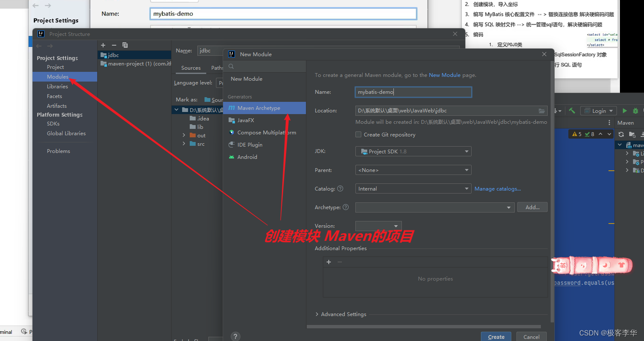Open the Parent dropdown showing None
The image size is (644, 341).
(413, 170)
